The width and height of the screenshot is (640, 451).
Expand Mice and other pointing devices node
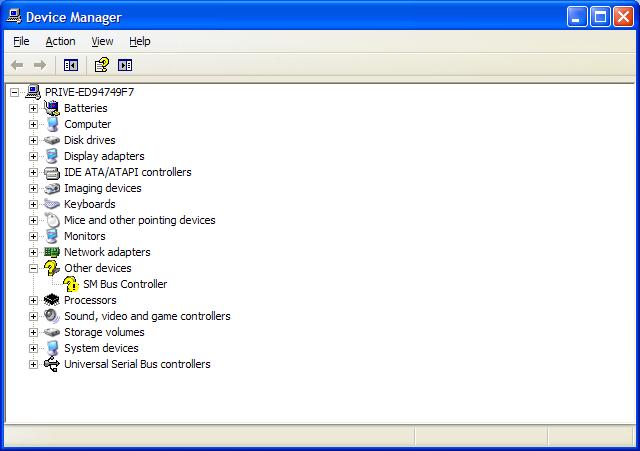click(33, 220)
